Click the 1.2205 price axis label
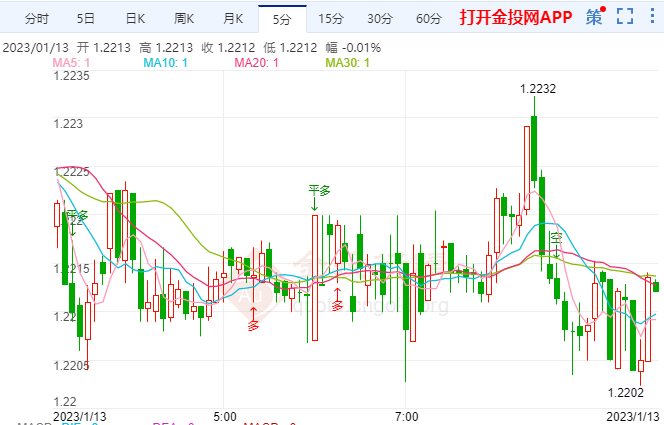Viewport: 664px width, 425px height. pos(71,366)
